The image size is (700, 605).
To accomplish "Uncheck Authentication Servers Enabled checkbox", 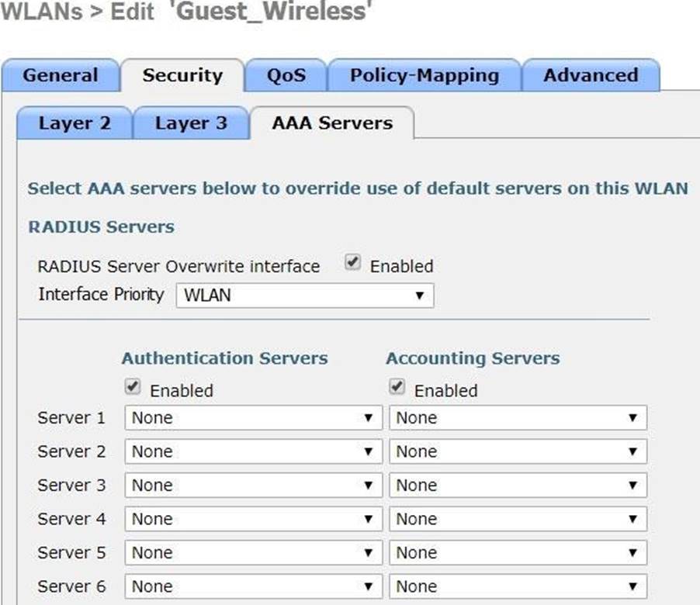I will click(133, 387).
